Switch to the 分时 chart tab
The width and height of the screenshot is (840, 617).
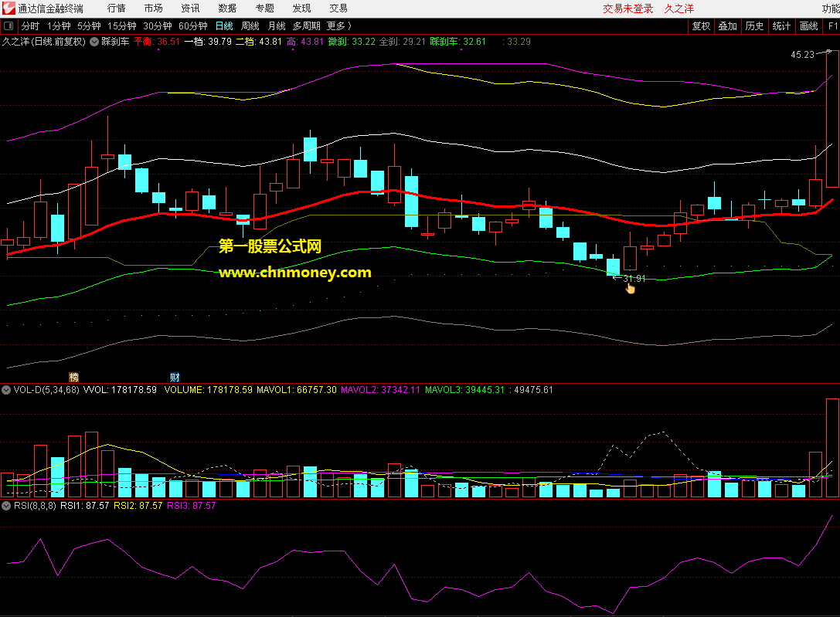(30, 25)
